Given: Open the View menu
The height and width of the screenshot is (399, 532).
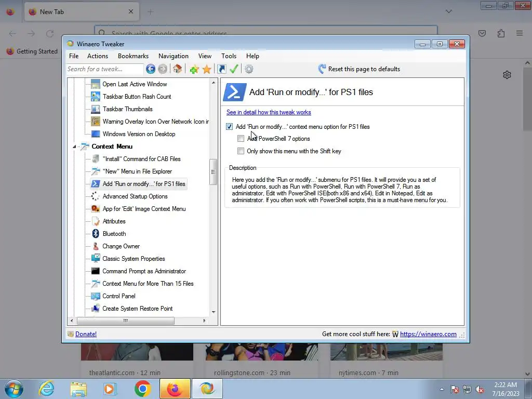Looking at the screenshot, I should point(205,56).
